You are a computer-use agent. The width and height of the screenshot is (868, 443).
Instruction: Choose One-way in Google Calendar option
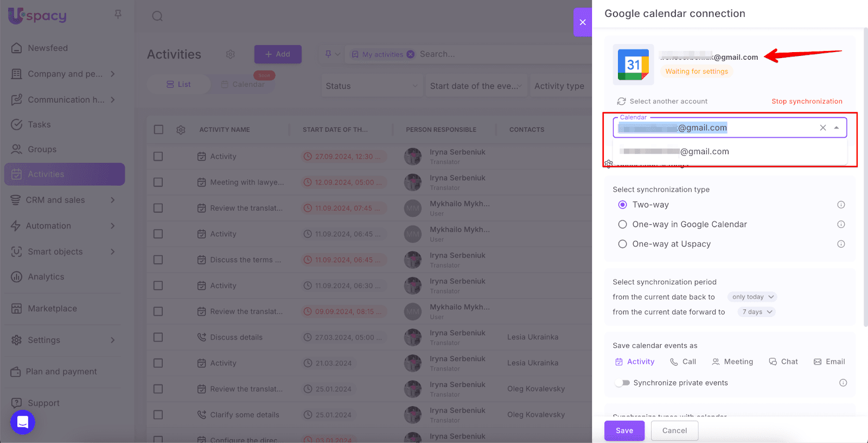click(x=622, y=224)
